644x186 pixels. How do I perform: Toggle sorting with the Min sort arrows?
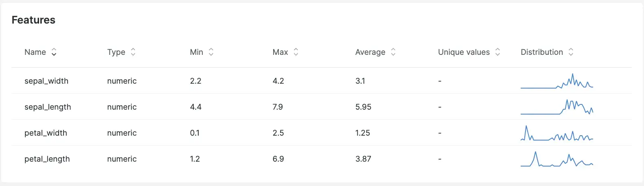point(211,52)
